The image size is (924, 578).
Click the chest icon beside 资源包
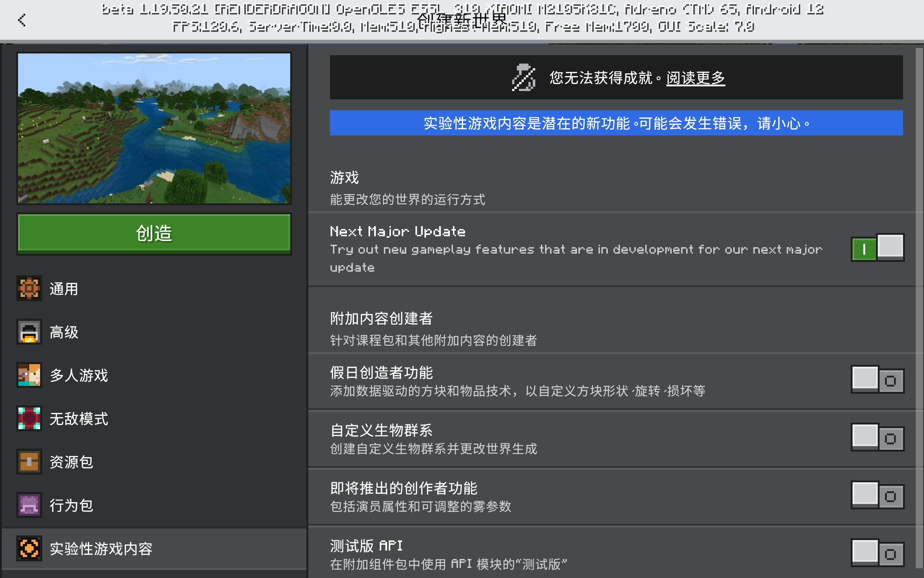tap(29, 461)
